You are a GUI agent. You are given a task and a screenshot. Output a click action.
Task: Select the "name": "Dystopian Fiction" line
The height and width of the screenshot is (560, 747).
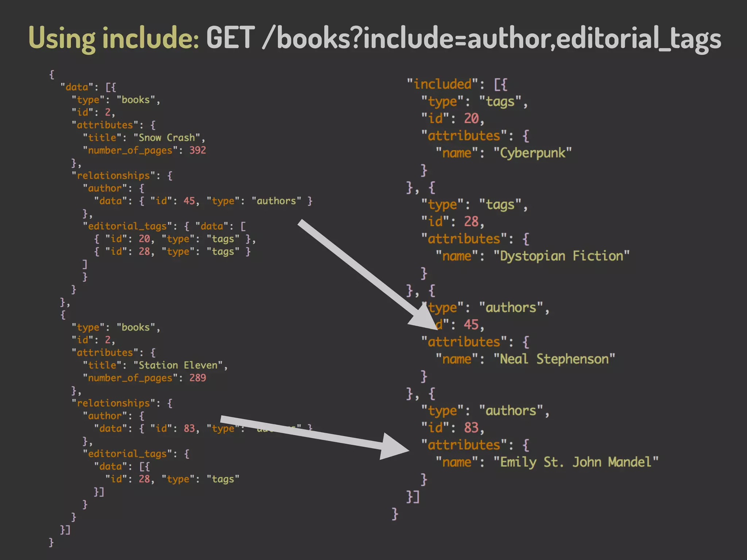coord(533,256)
